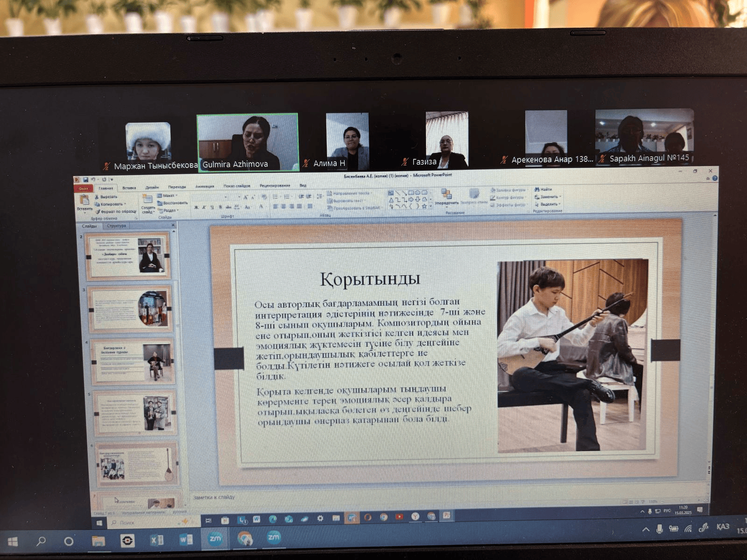Click the Вставить (Paste) icon

85,201
